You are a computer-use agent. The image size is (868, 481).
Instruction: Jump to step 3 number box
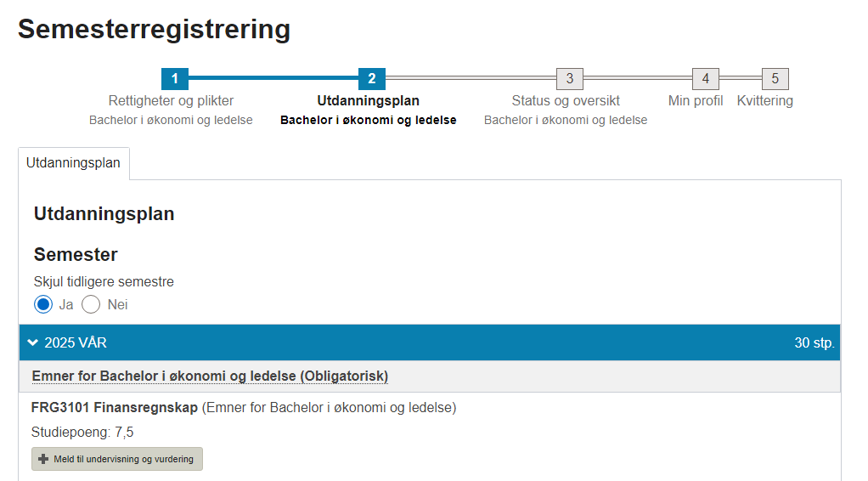[570, 79]
